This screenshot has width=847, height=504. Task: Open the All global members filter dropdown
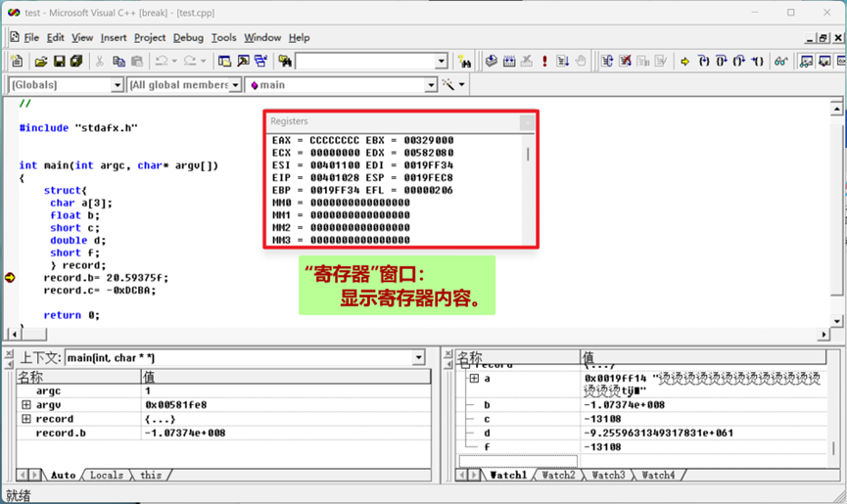point(235,85)
